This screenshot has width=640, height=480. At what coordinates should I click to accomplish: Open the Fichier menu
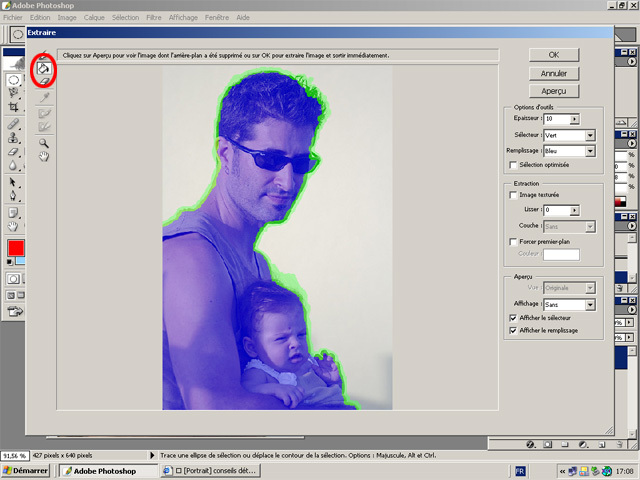point(13,18)
